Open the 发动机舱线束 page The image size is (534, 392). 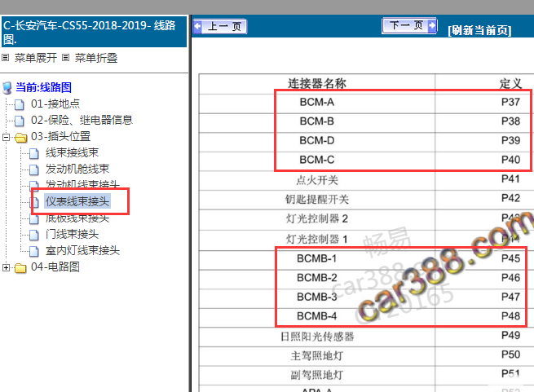(77, 169)
